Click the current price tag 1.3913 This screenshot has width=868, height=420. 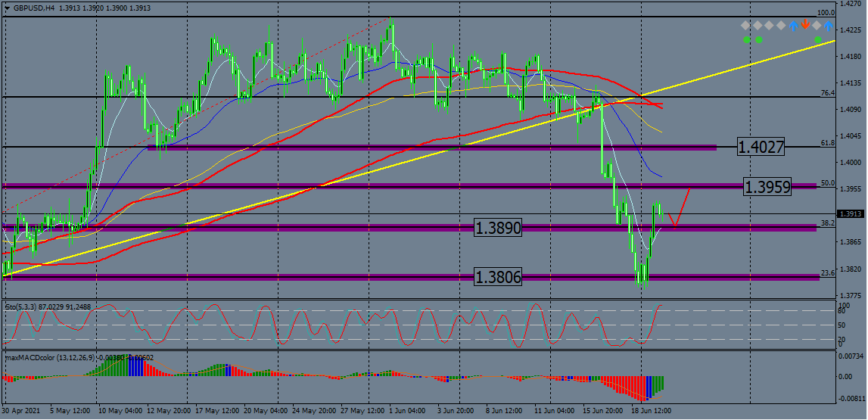click(x=850, y=213)
